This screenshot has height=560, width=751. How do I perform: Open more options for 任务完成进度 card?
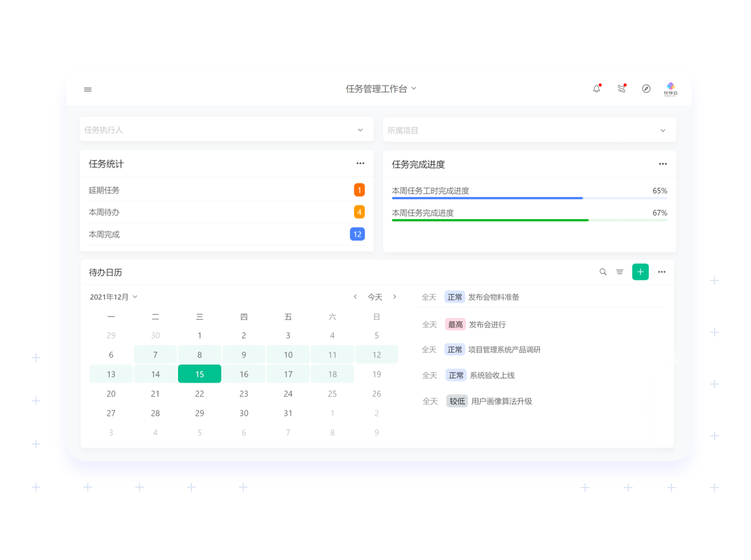pyautogui.click(x=663, y=164)
